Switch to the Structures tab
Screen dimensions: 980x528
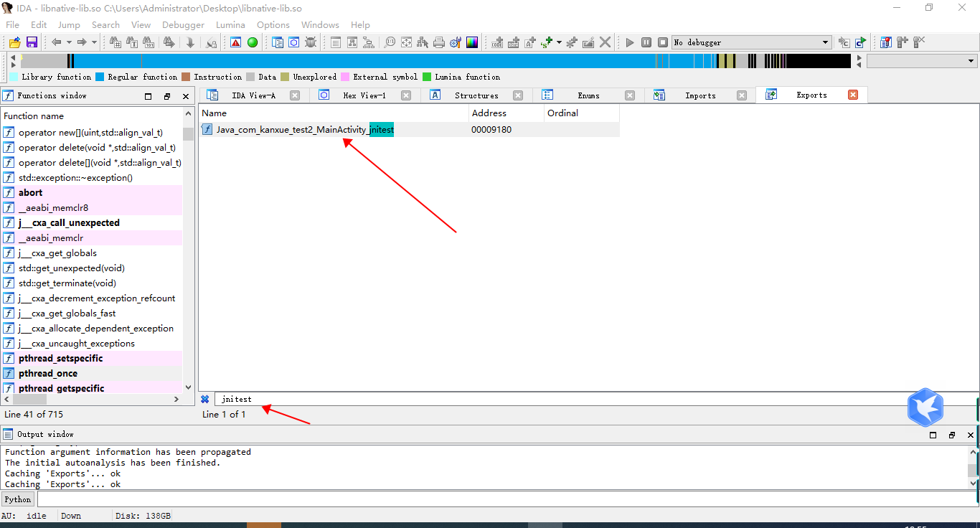[476, 95]
